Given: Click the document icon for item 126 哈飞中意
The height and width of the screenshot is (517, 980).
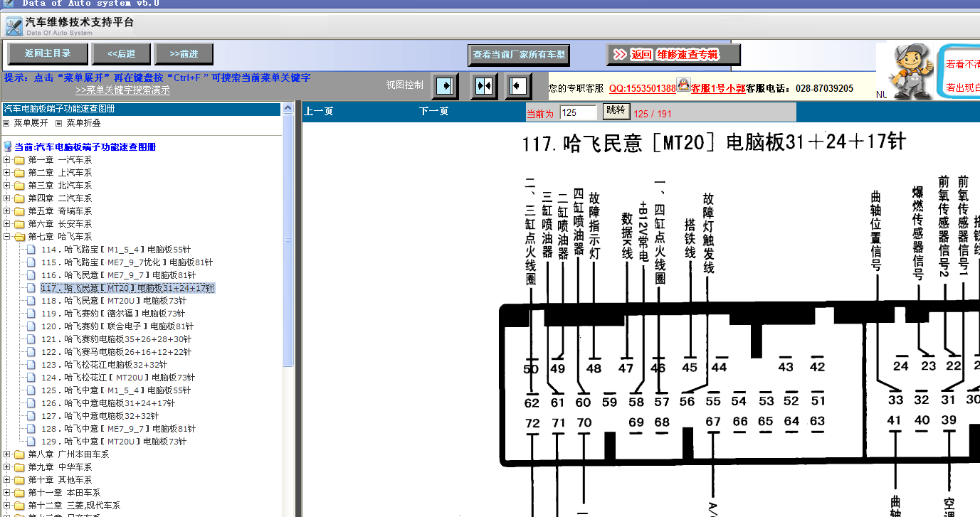Looking at the screenshot, I should 31,403.
